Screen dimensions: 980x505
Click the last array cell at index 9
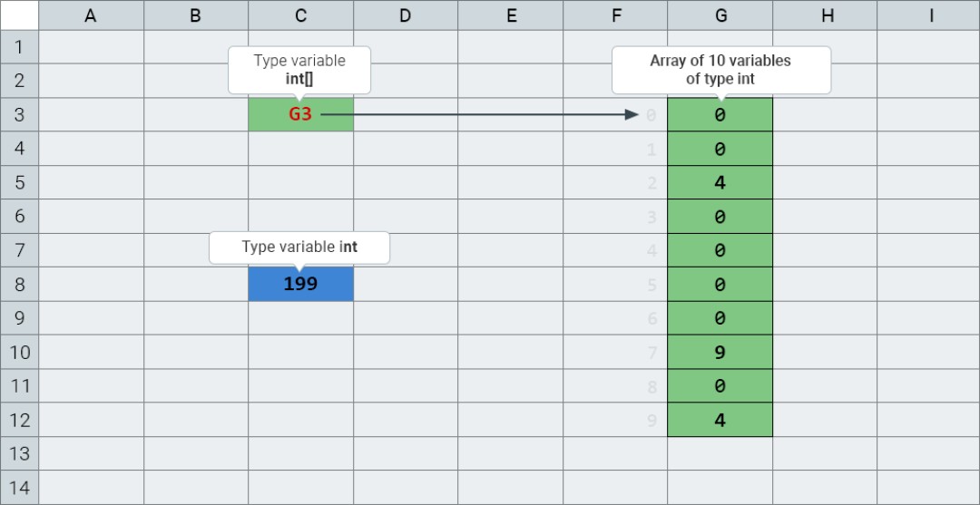coord(720,421)
